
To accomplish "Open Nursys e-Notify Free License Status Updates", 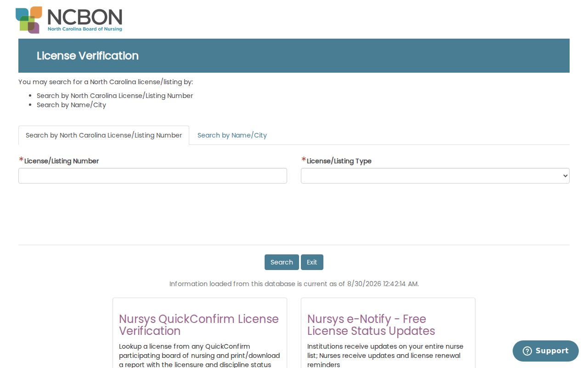I will point(371,325).
